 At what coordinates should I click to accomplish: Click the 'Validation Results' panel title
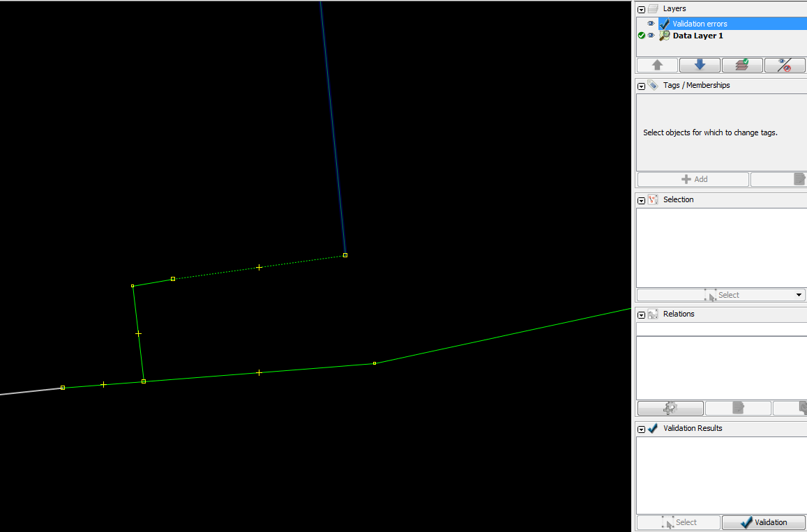click(x=693, y=428)
